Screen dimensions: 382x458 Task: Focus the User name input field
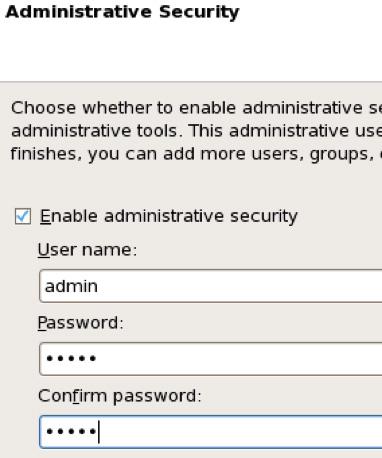(x=211, y=286)
